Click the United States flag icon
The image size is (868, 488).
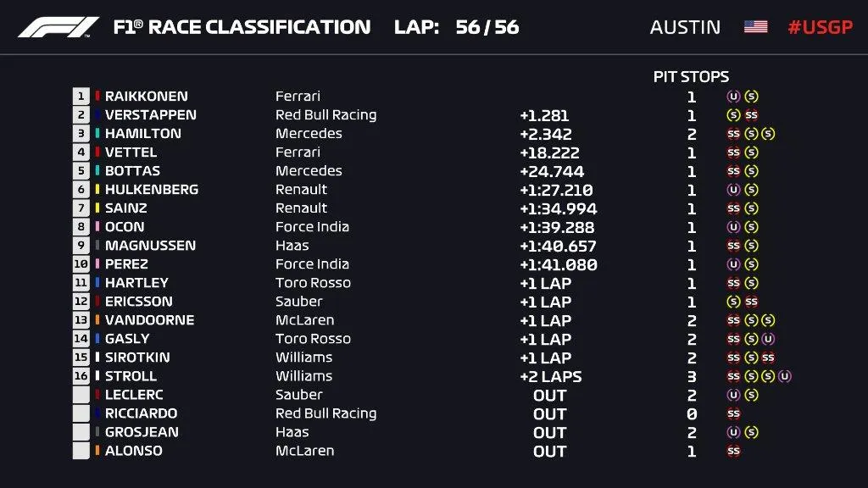(x=755, y=26)
